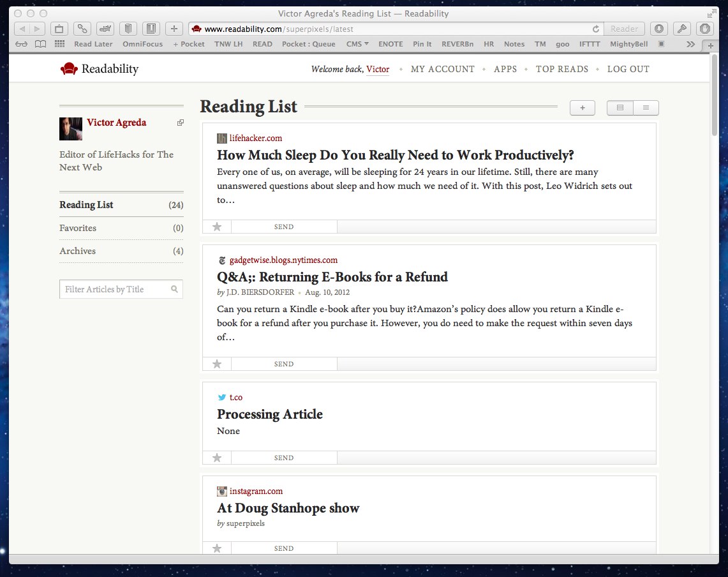Open MY ACCOUNT from the top navigation
728x577 pixels.
point(443,69)
